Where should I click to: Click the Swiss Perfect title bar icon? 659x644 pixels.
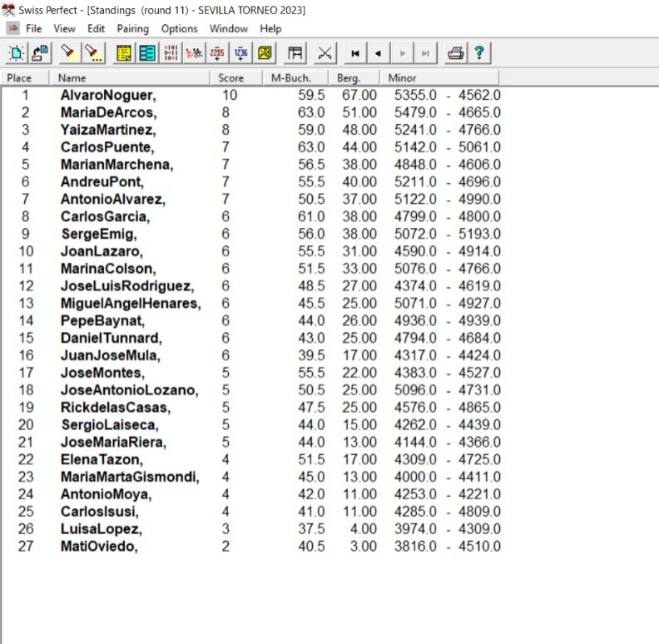8,10
